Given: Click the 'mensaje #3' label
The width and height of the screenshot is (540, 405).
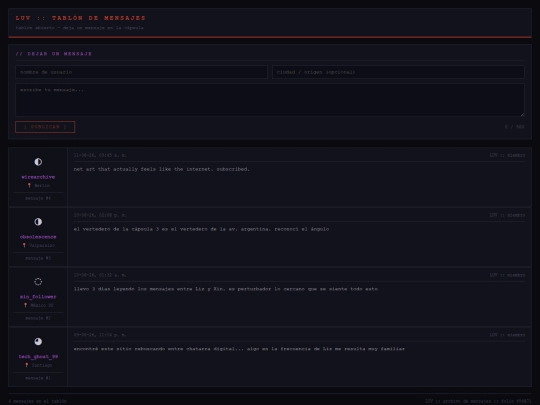Looking at the screenshot, I should pos(38,258).
